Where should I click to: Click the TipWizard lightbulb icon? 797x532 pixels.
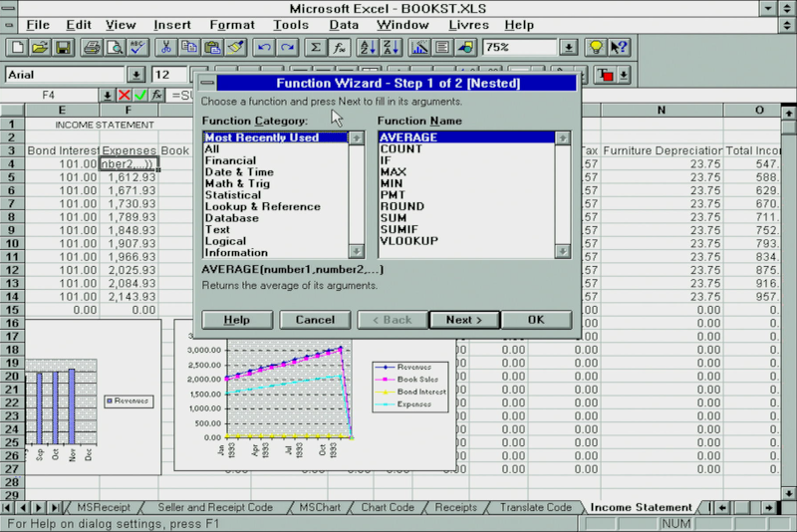pos(595,47)
